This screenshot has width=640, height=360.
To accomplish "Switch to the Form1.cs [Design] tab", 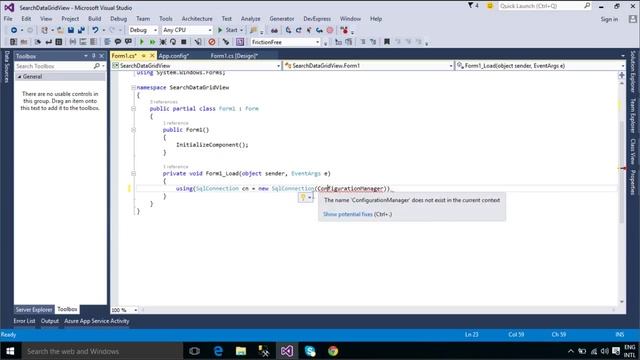I will 234,56.
